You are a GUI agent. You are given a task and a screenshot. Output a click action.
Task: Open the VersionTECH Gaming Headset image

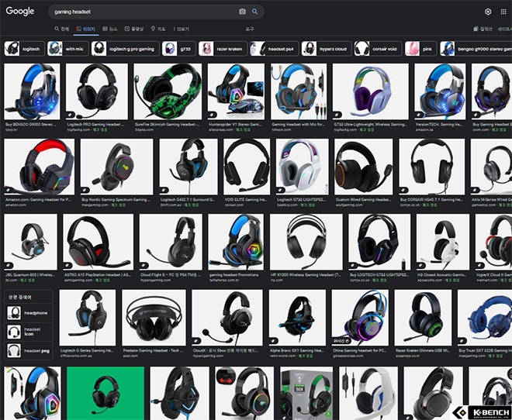coord(440,91)
